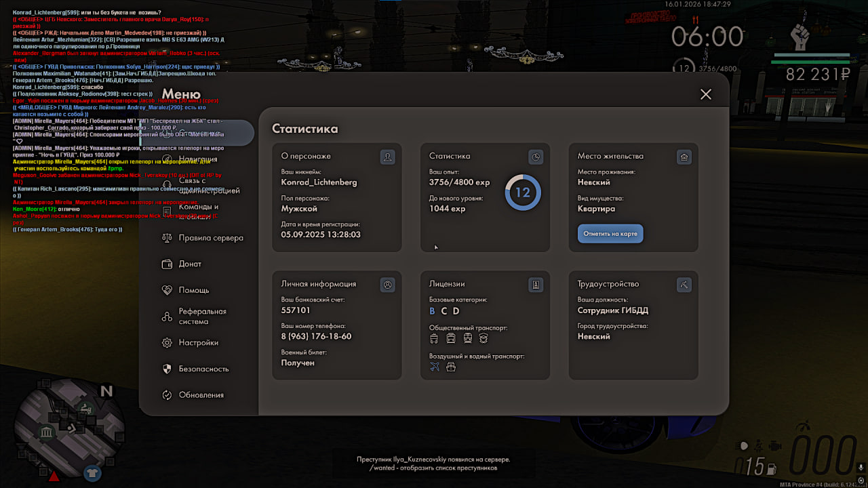Go to Помощь in the side menu
The height and width of the screenshot is (488, 868).
point(193,290)
